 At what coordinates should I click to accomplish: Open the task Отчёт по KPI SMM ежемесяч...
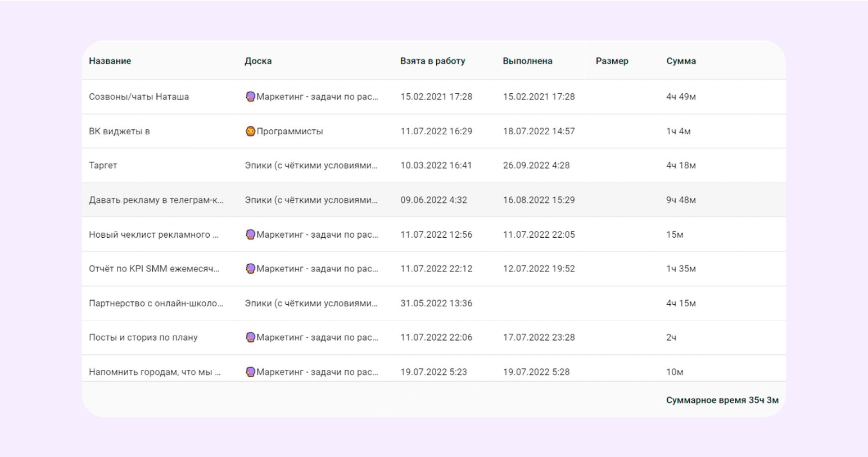click(154, 269)
